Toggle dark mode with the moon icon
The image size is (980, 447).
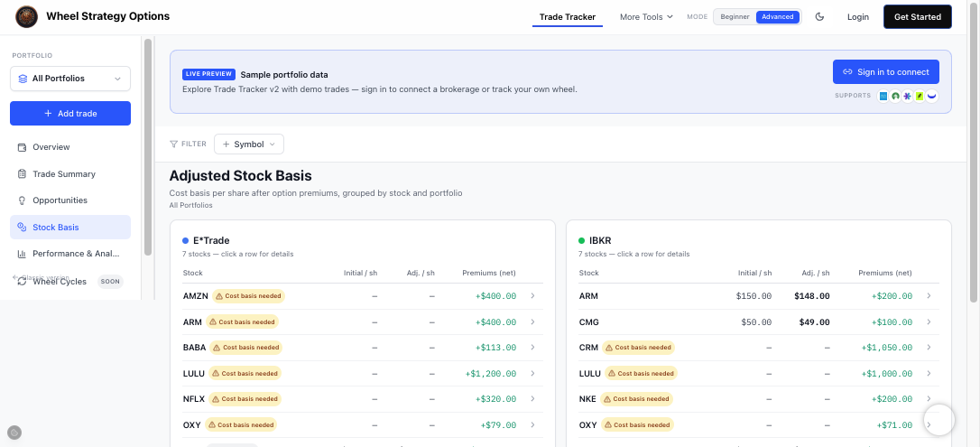tap(820, 17)
